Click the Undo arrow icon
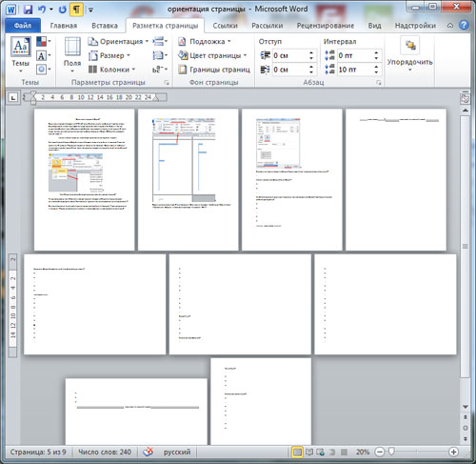The image size is (476, 464). pos(42,10)
